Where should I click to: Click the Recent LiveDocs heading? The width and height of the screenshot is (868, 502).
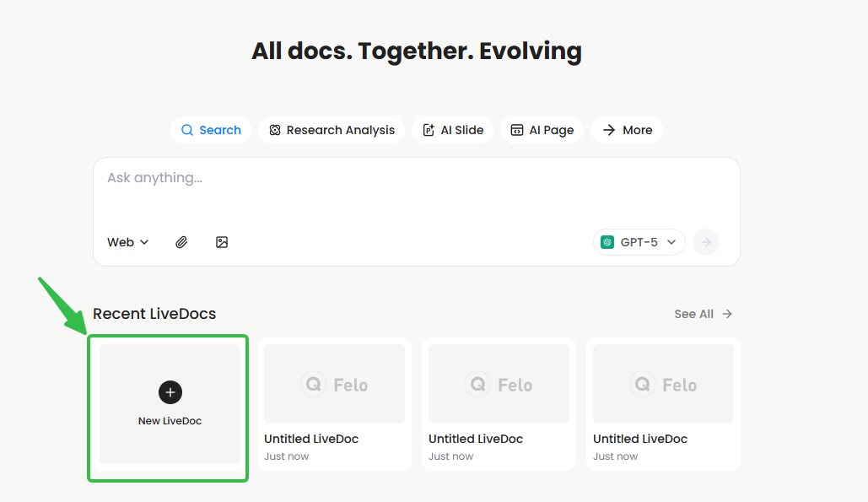click(154, 314)
